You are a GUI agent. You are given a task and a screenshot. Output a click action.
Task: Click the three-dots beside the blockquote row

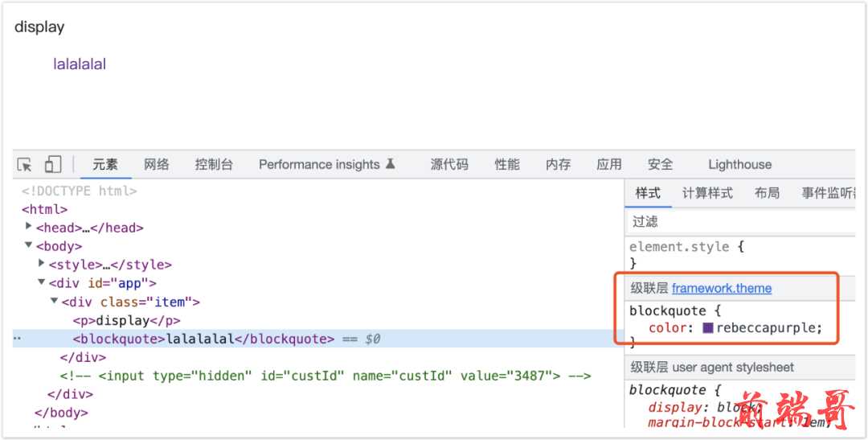tap(17, 338)
